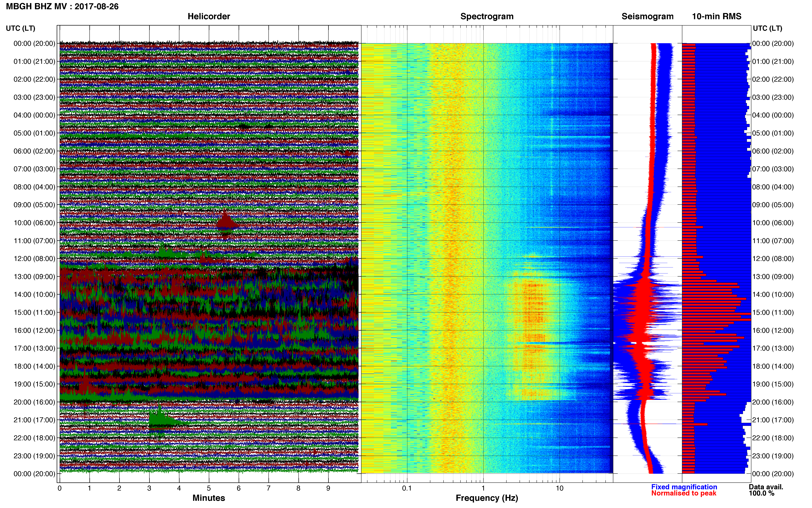Click left time label '12:00 (08:00)'
The image size is (812, 508).
pyautogui.click(x=34, y=259)
